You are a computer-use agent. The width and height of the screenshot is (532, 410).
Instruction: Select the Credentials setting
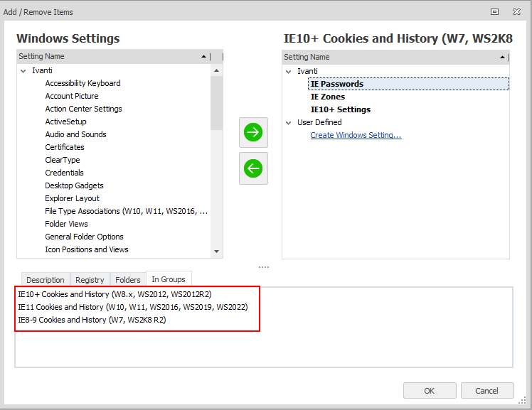point(64,173)
